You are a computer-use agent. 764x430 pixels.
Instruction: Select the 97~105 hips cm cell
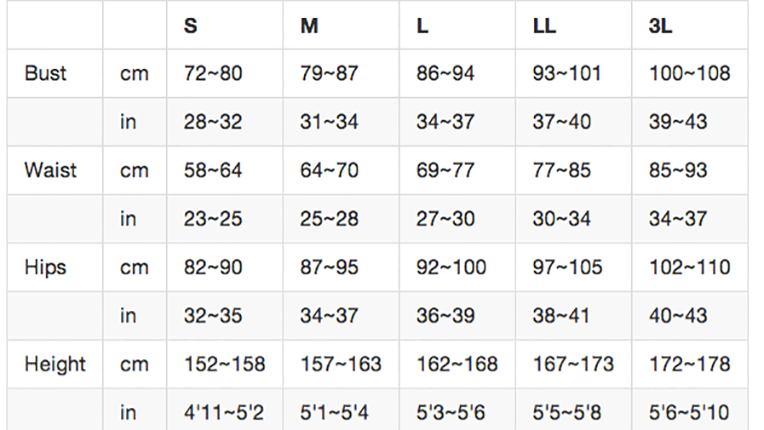coord(568,267)
